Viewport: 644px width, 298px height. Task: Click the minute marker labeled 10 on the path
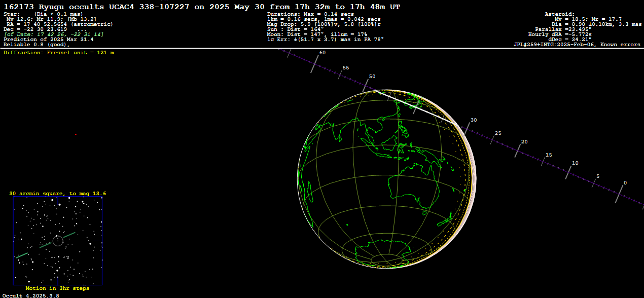569,172
